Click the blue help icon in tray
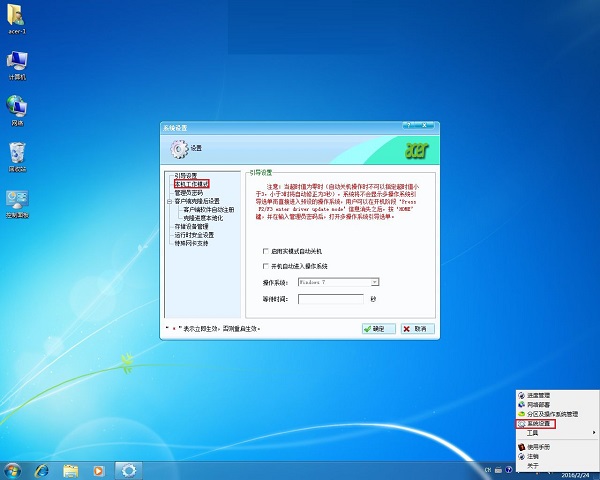Viewport: 600px width, 480px height. pos(509,470)
